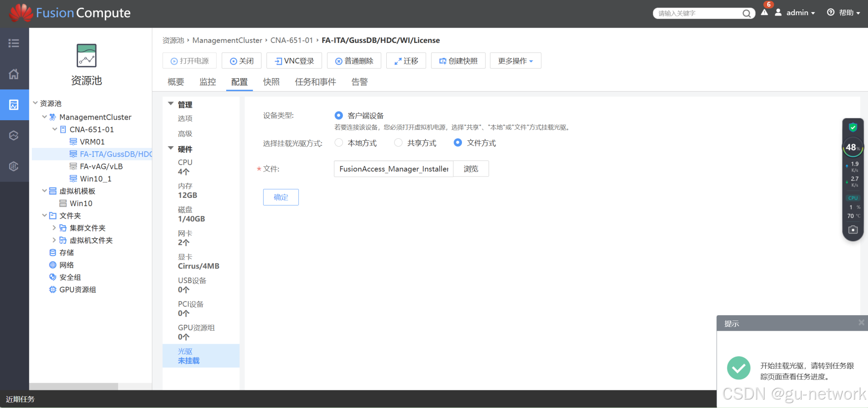
Task: Click the 普通删除 button
Action: click(354, 61)
